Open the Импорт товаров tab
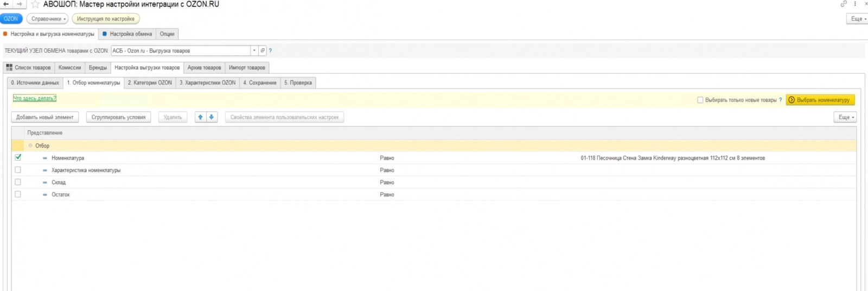This screenshot has width=868, height=291. tap(247, 67)
